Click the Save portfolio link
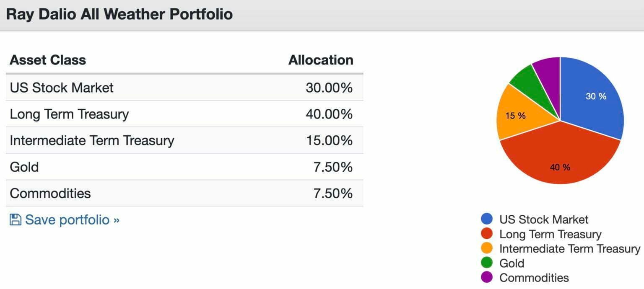644x289 pixels. click(x=71, y=219)
